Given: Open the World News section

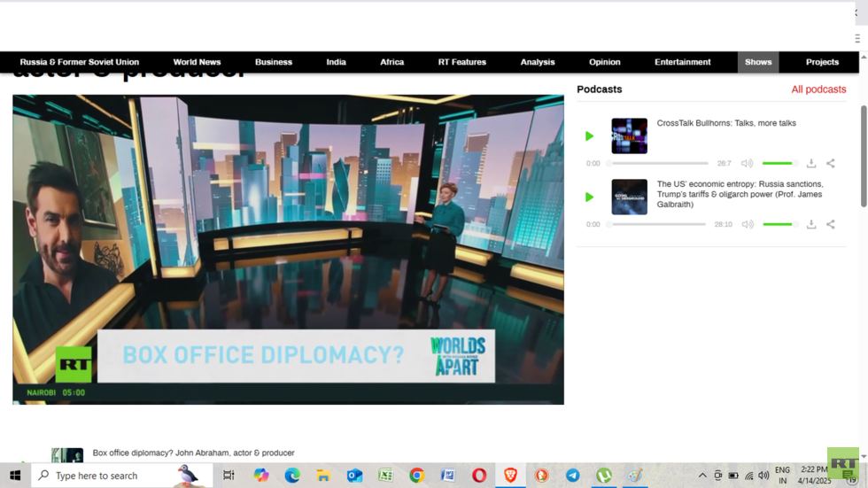Looking at the screenshot, I should point(197,62).
